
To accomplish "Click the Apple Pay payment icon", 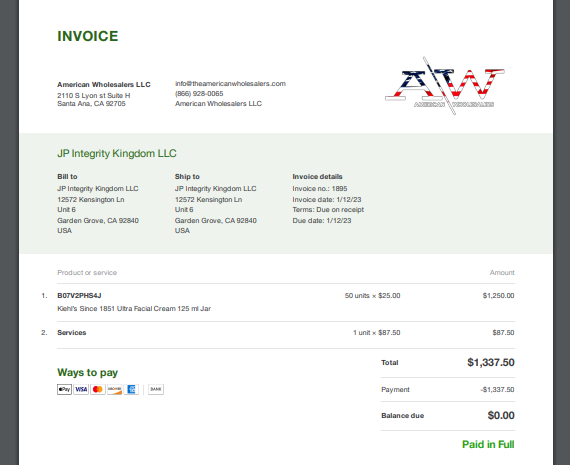I will [64, 389].
